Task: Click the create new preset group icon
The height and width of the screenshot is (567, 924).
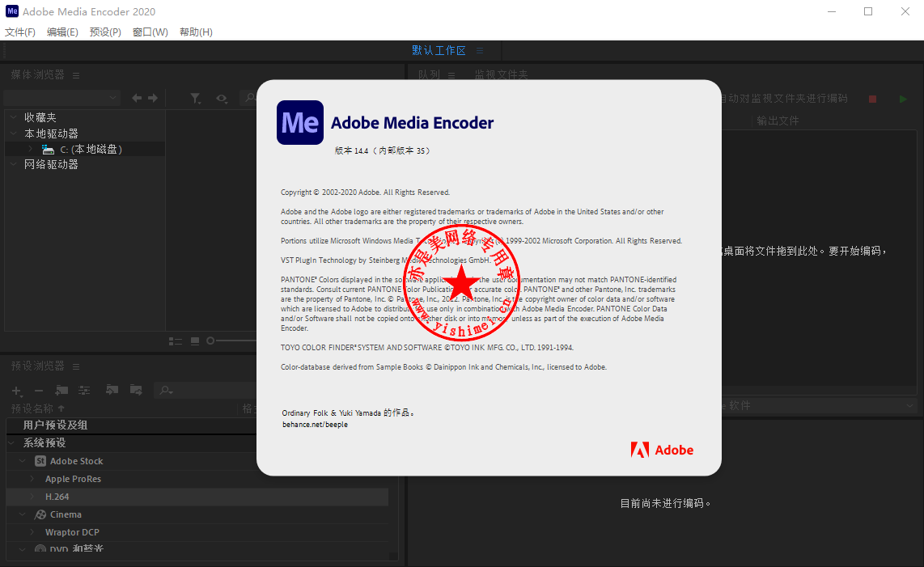Action: 61,390
